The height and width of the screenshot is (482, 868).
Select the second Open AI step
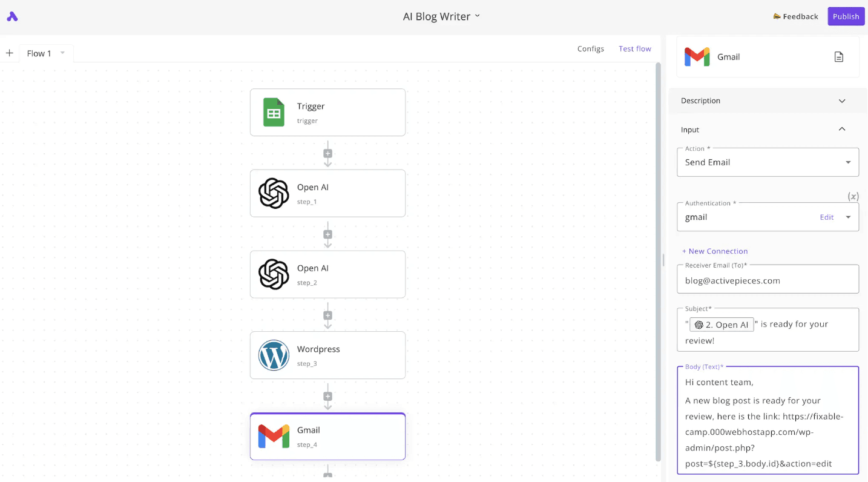pyautogui.click(x=327, y=274)
